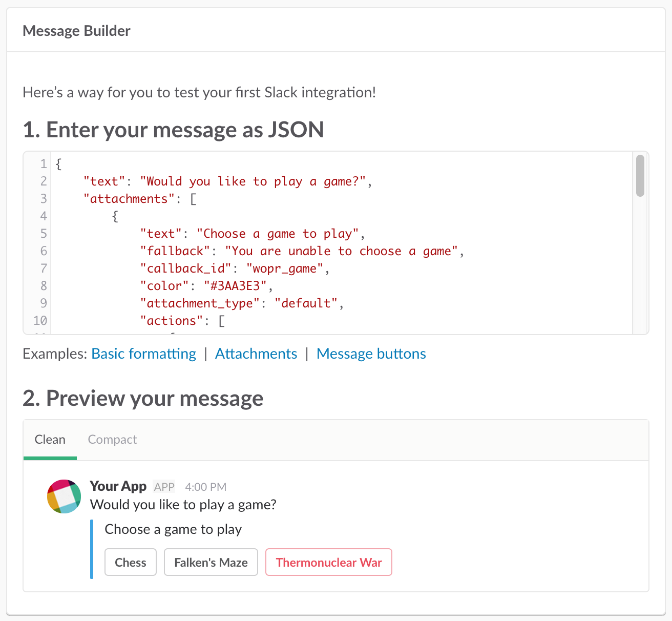Open the Basic formatting example

[x=143, y=354]
